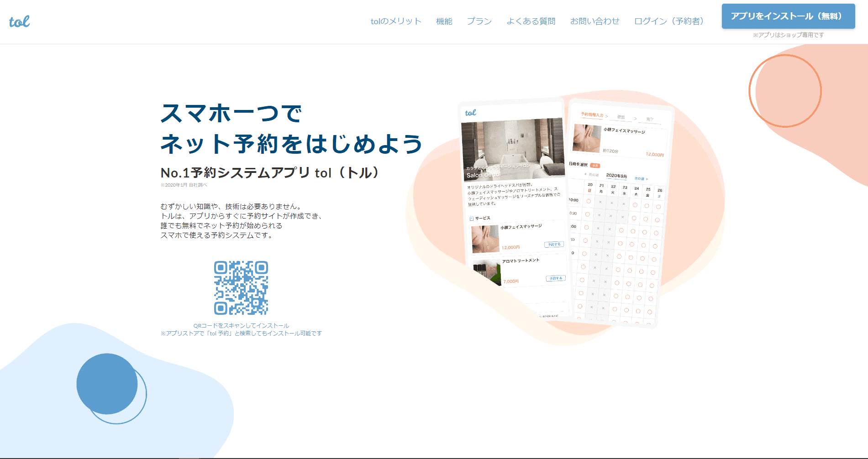Go to the 機能 section
The width and height of the screenshot is (868, 459).
click(x=444, y=21)
